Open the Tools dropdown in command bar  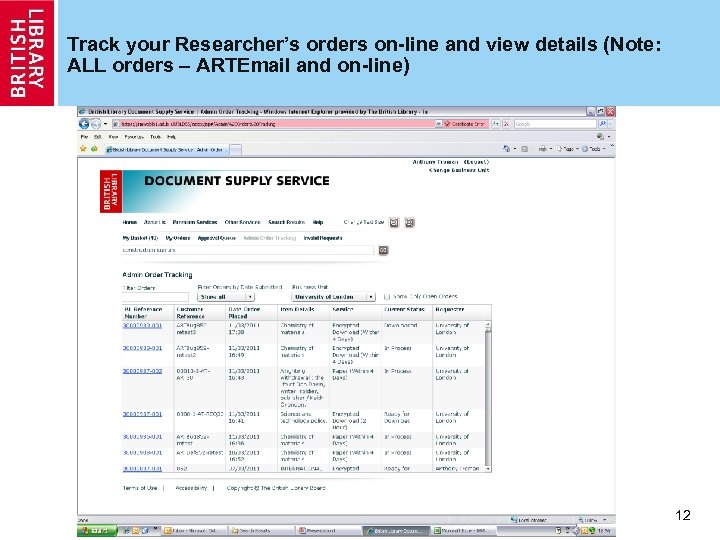click(594, 149)
